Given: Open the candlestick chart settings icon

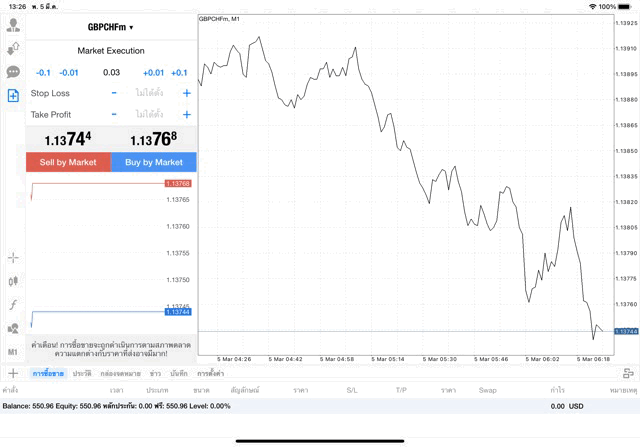Looking at the screenshot, I should [x=13, y=281].
